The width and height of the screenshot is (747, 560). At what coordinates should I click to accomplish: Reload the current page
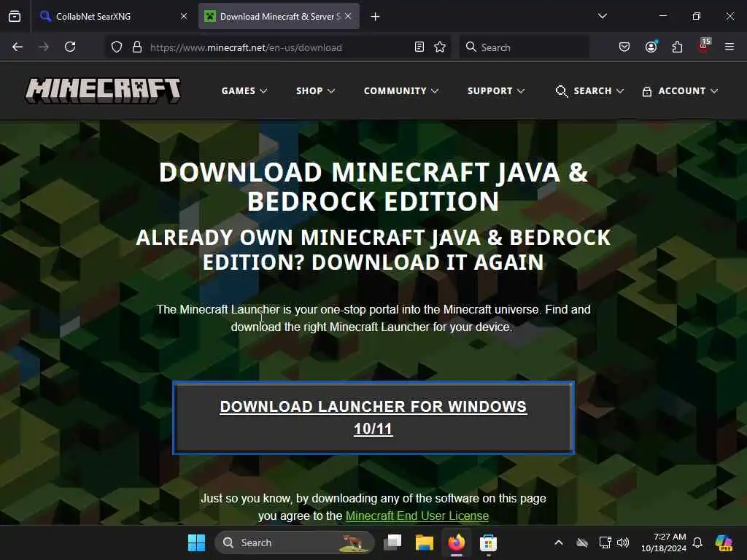pos(70,47)
